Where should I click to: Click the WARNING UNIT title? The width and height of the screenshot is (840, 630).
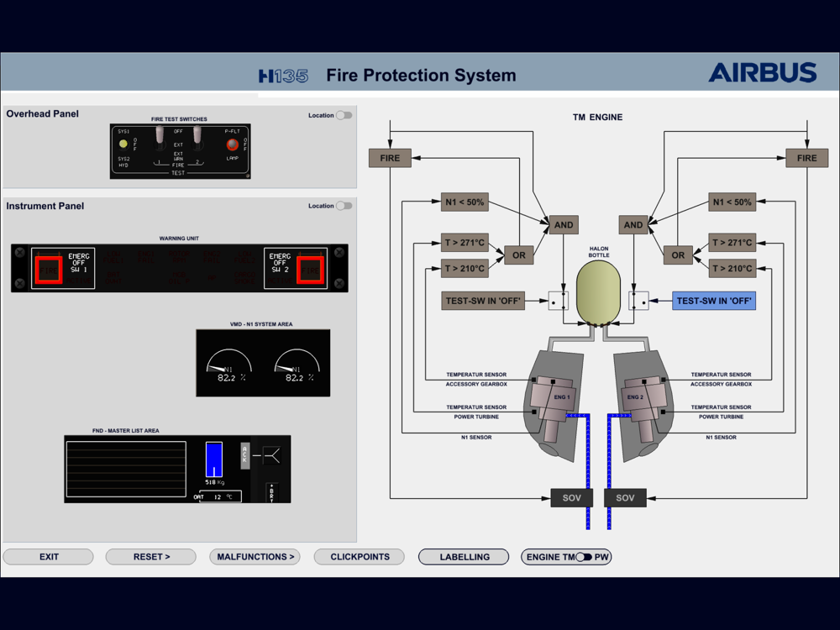click(179, 239)
